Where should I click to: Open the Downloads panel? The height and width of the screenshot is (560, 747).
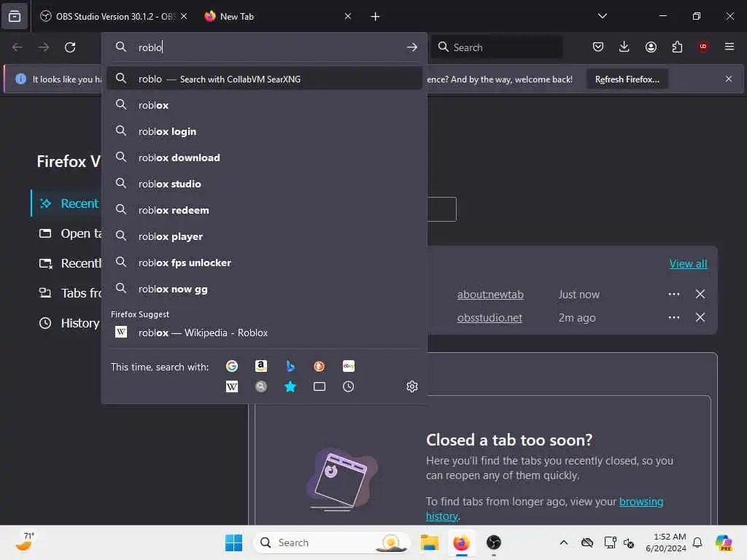(624, 47)
